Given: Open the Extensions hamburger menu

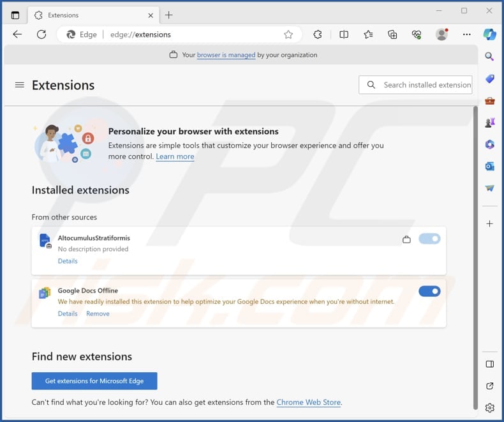Looking at the screenshot, I should coord(20,85).
